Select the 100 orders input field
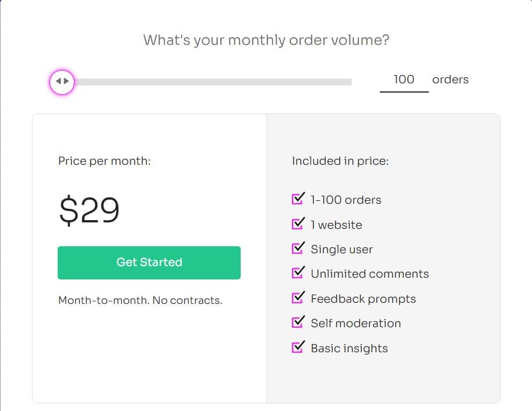Viewport: 532px width, 411px height. point(404,79)
